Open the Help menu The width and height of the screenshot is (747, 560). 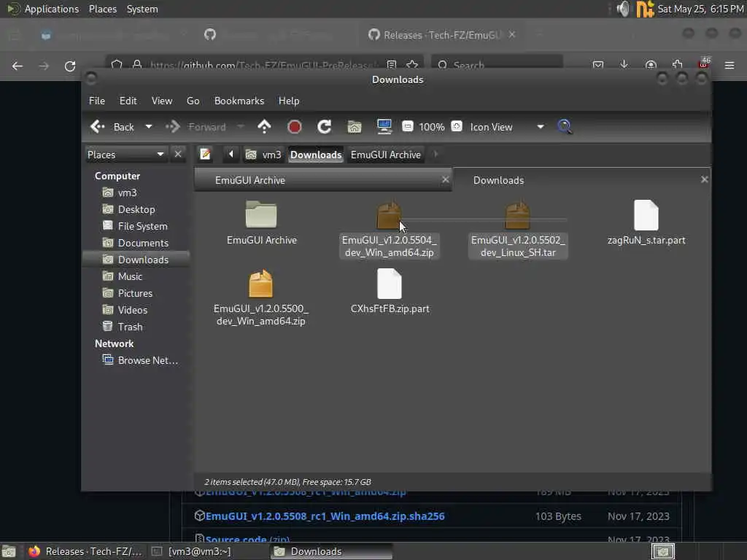coord(289,101)
